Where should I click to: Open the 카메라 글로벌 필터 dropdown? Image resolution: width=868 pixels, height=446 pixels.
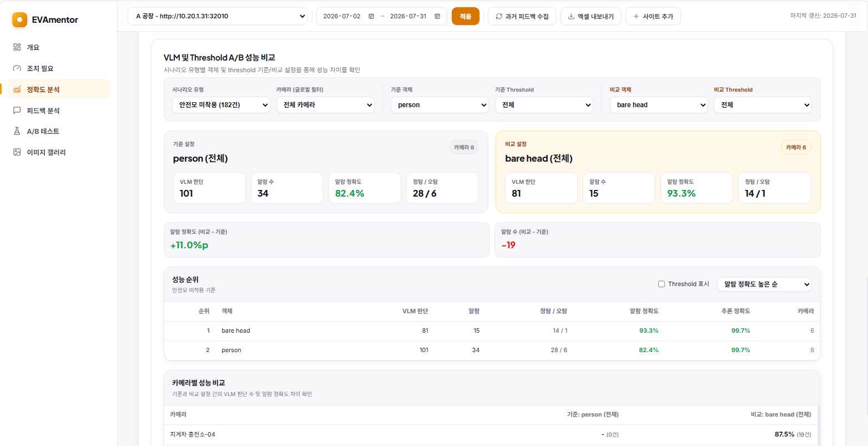(x=325, y=105)
